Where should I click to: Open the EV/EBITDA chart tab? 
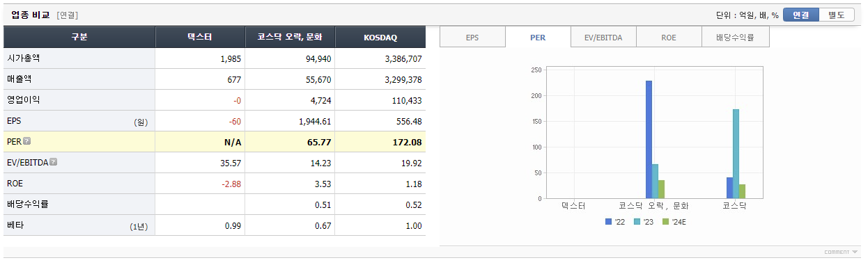(x=603, y=38)
